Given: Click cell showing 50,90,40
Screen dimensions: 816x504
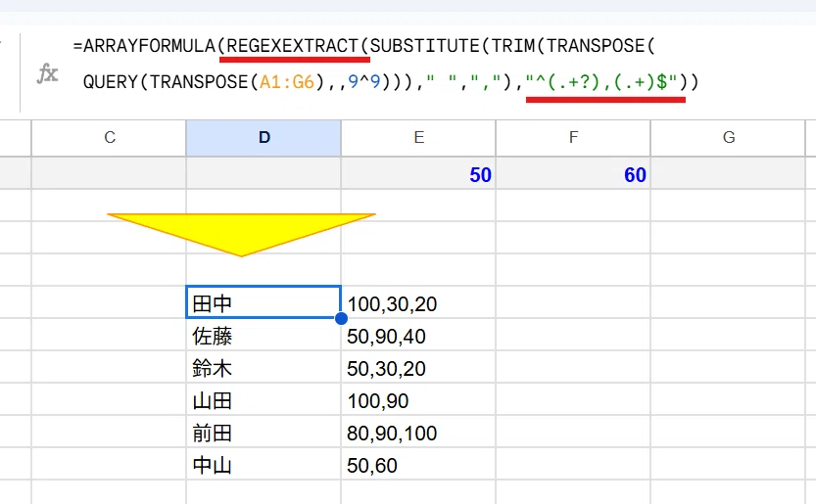Looking at the screenshot, I should 418,336.
